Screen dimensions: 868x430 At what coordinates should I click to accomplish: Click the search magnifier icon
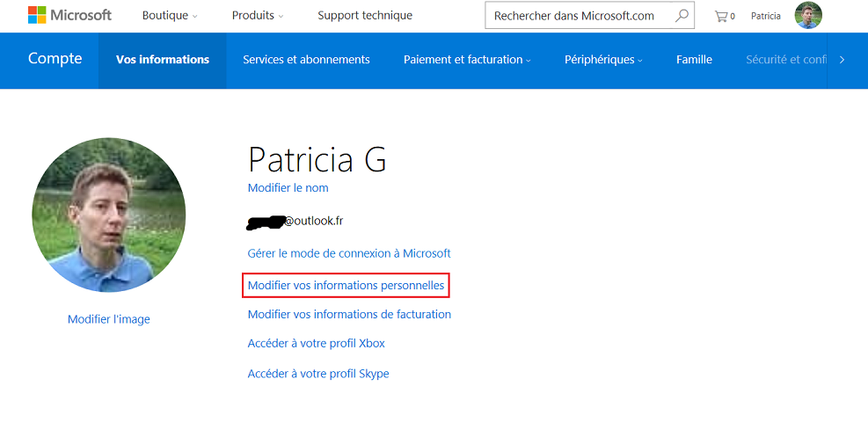(682, 16)
